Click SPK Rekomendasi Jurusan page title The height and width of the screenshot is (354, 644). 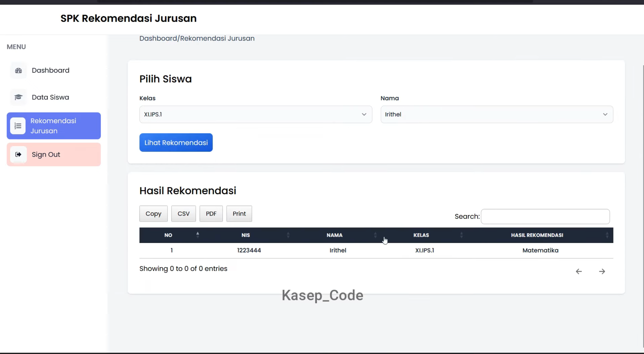click(128, 18)
